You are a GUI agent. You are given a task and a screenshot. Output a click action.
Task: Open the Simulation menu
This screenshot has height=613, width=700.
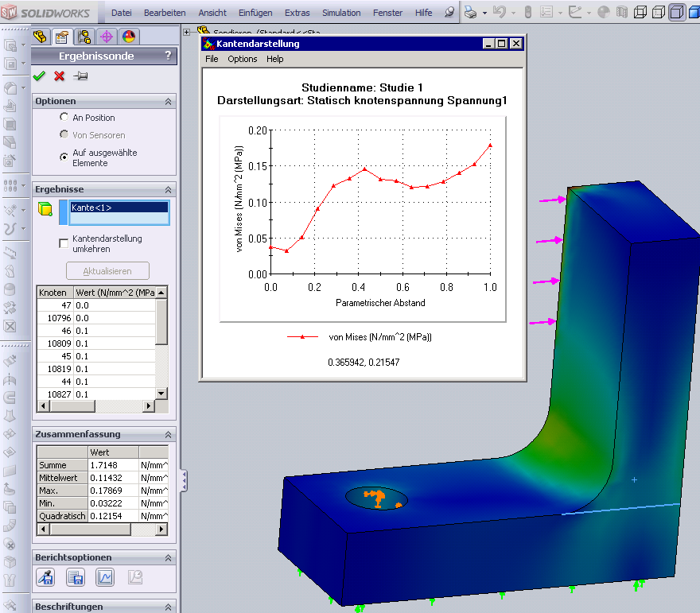(342, 13)
